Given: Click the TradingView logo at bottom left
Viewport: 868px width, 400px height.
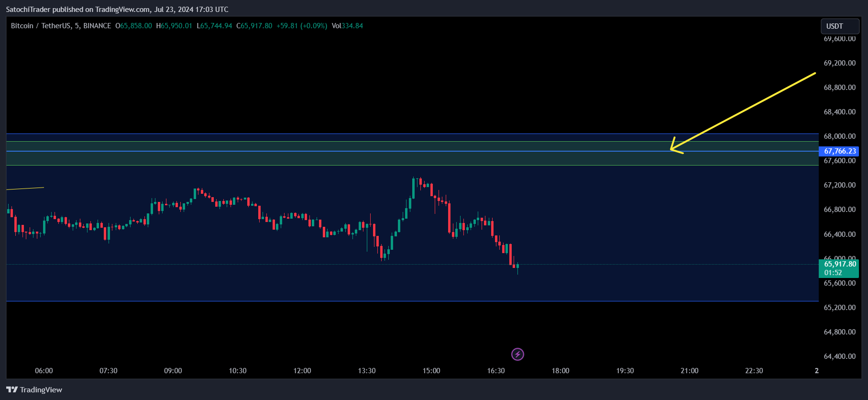Looking at the screenshot, I should pyautogui.click(x=34, y=389).
